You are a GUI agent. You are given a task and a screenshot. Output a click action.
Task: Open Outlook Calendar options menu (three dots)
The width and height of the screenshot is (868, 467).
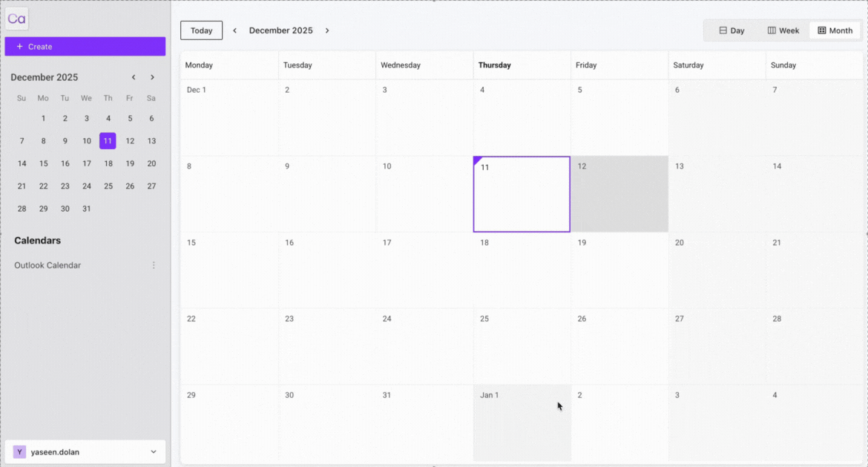pos(154,265)
